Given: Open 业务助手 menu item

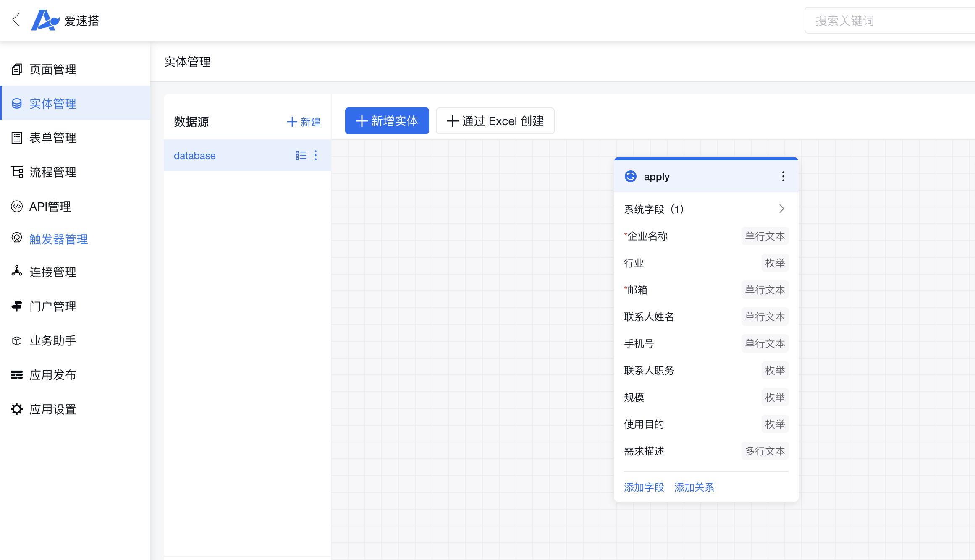Looking at the screenshot, I should 76,341.
